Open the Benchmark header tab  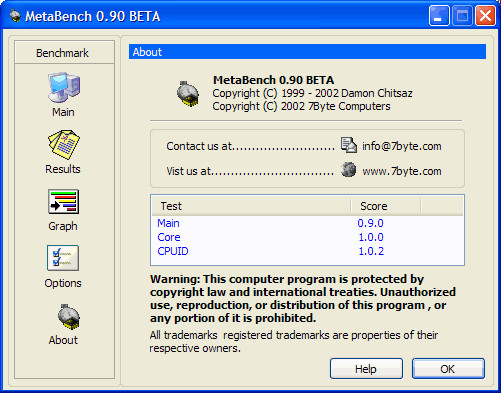pos(64,53)
